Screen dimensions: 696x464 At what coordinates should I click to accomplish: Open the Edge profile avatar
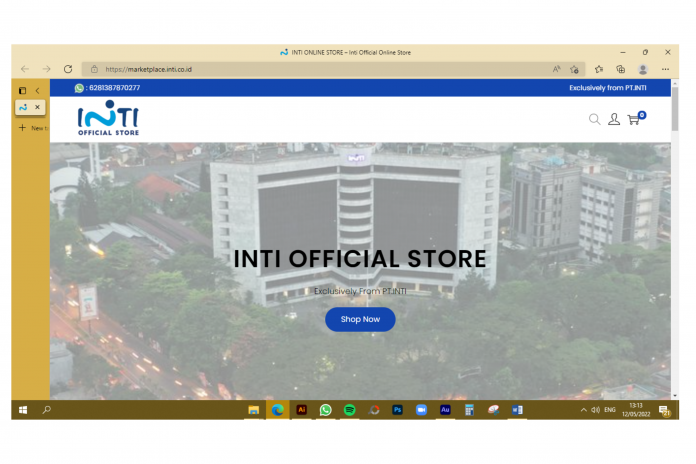643,69
